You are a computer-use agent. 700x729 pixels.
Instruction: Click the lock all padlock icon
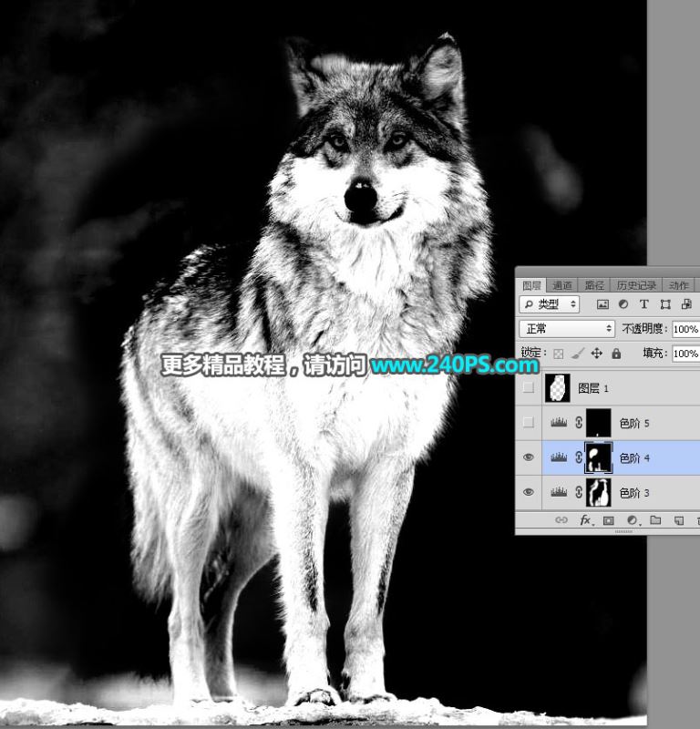616,354
